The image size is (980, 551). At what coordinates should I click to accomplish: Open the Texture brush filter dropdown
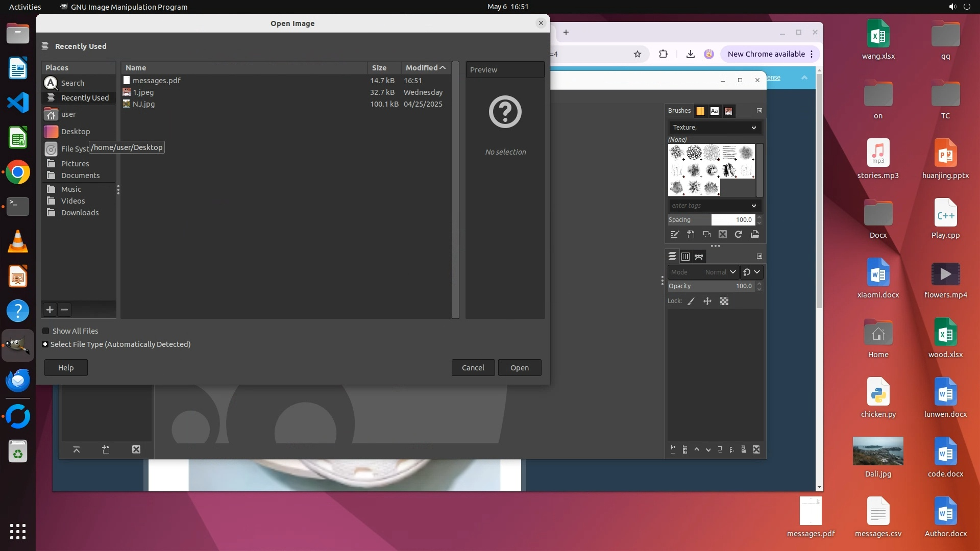coord(714,128)
